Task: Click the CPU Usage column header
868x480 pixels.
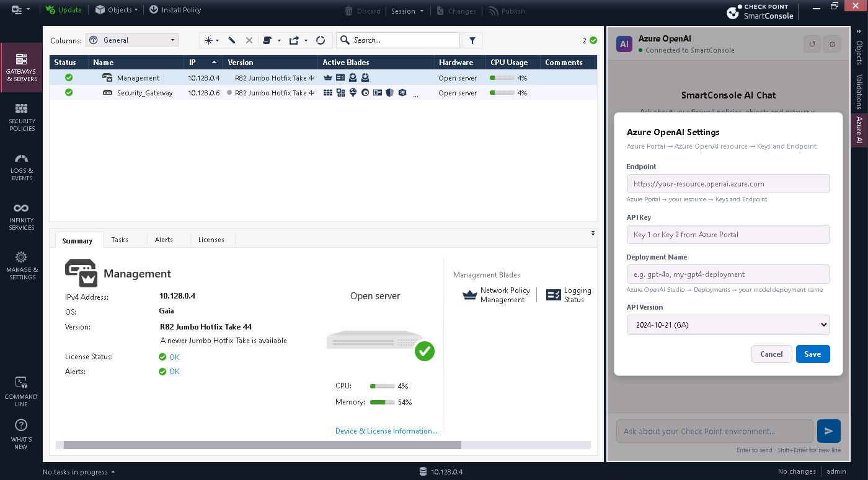Action: 512,63
